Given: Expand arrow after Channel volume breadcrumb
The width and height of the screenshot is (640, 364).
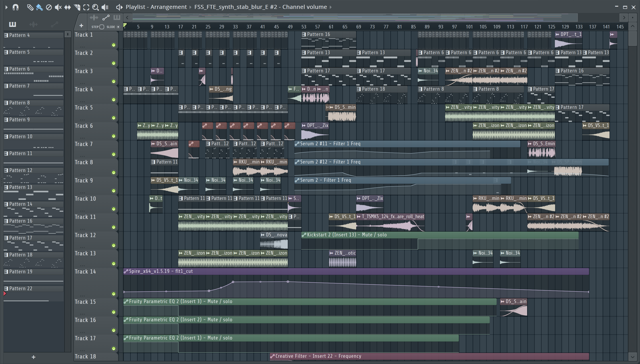Looking at the screenshot, I should (x=330, y=7).
